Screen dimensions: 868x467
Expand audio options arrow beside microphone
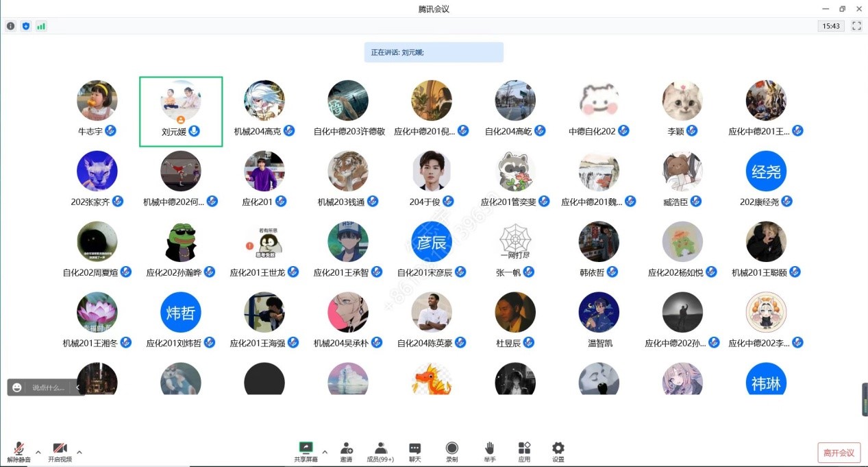click(38, 452)
